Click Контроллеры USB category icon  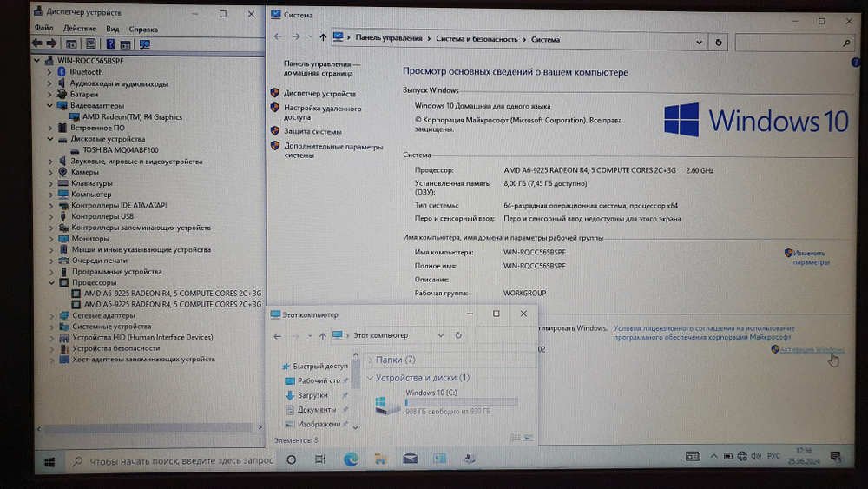63,216
